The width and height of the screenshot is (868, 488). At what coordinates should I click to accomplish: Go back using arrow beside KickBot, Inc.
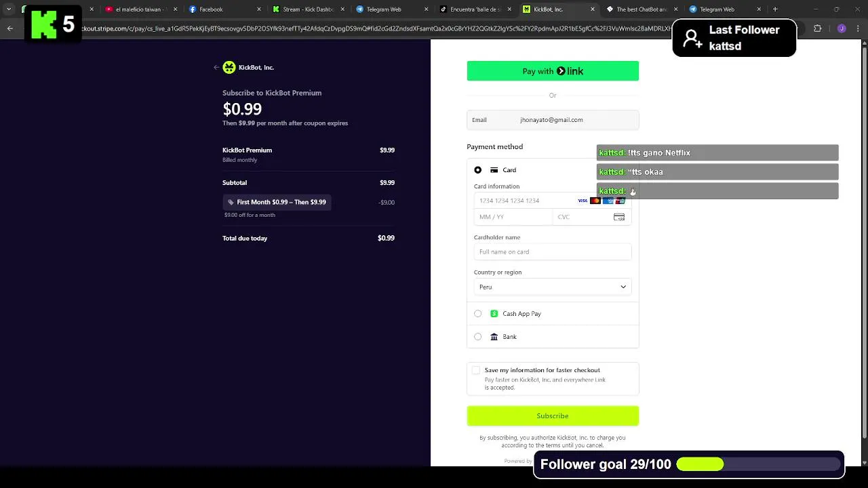(x=216, y=67)
